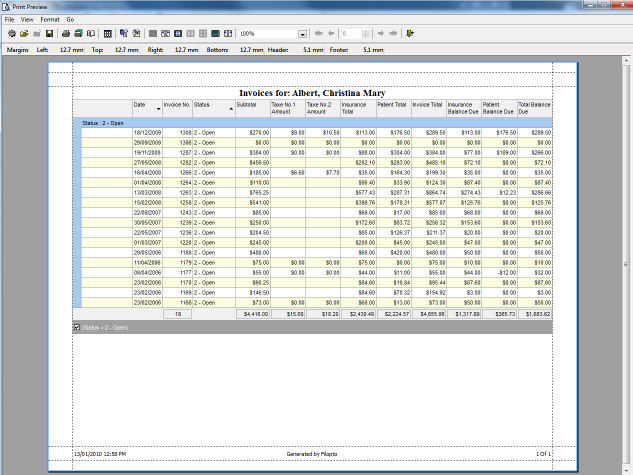
Task: Click the single printer print icon
Action: coord(66,33)
